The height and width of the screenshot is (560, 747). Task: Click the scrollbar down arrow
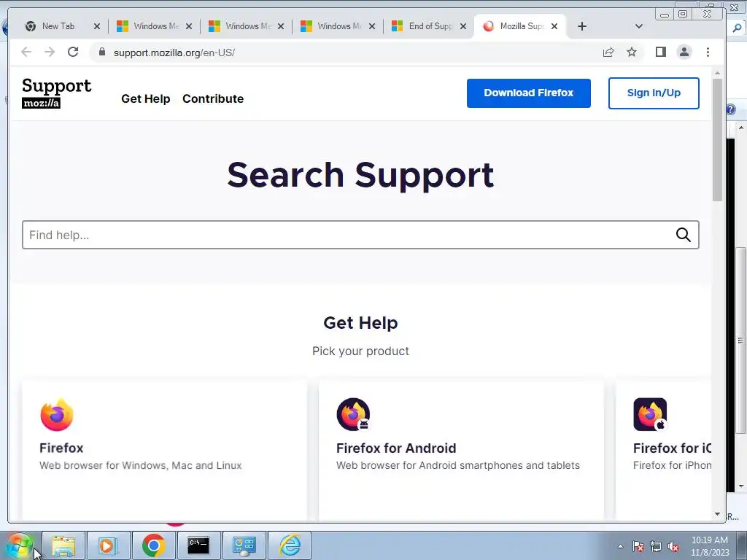tap(718, 514)
